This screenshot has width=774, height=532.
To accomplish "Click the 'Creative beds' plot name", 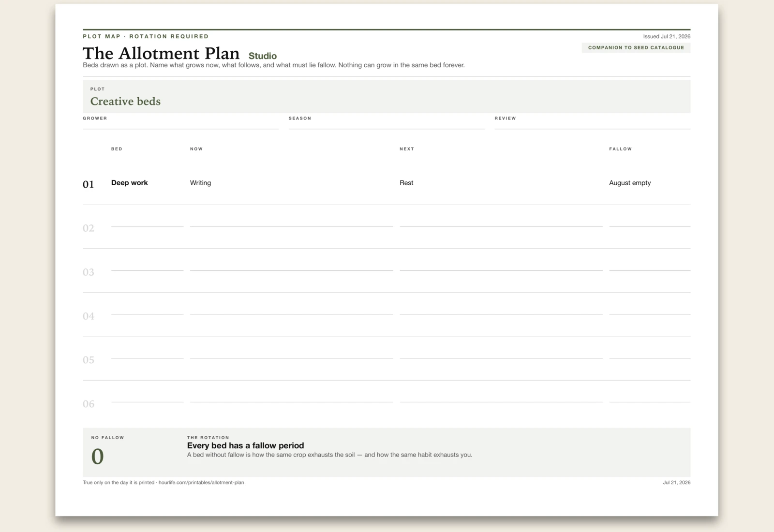I will (125, 101).
